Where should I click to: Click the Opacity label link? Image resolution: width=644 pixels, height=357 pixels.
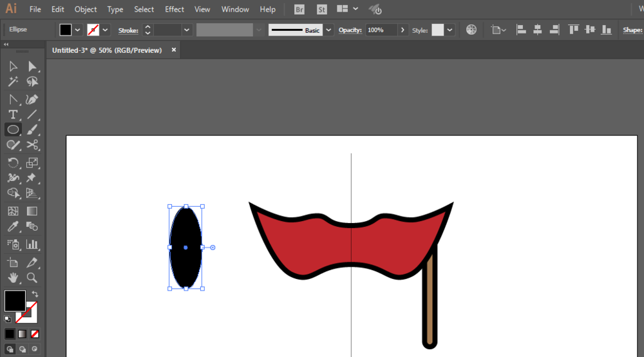[x=350, y=30]
